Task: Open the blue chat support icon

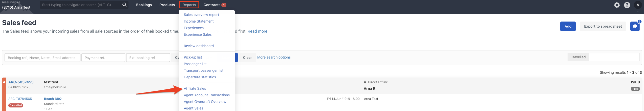Action: tap(635, 26)
